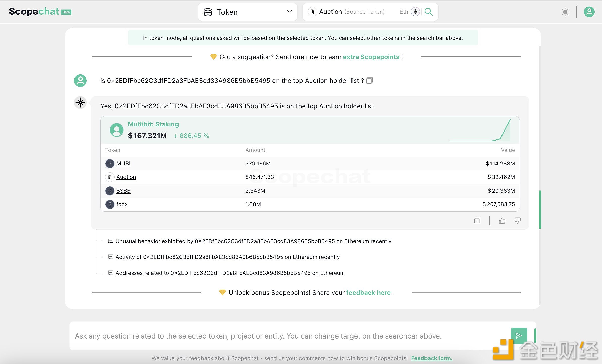This screenshot has height=364, width=602.
Task: Click the $114.288M MUBI value cell
Action: click(x=500, y=163)
